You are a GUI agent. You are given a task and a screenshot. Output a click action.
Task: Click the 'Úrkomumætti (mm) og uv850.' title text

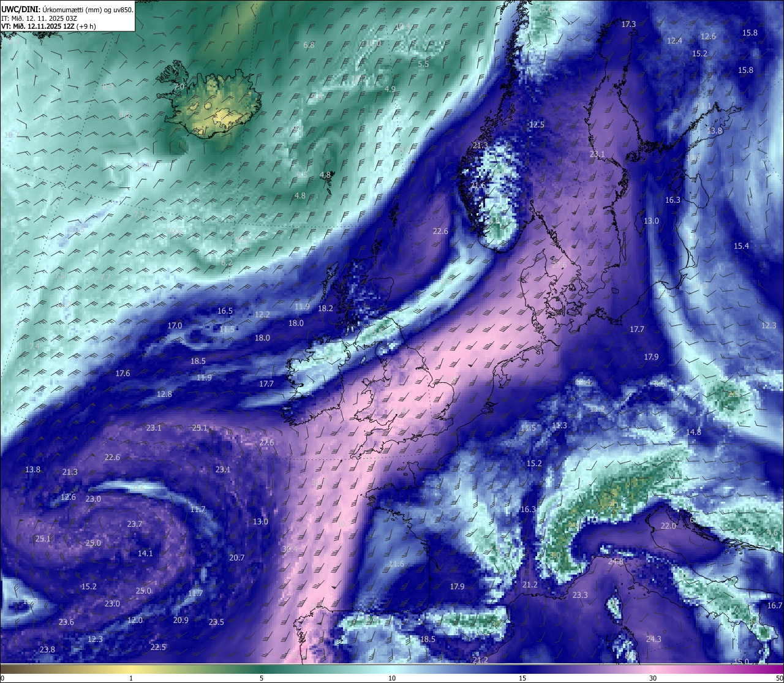coord(89,9)
